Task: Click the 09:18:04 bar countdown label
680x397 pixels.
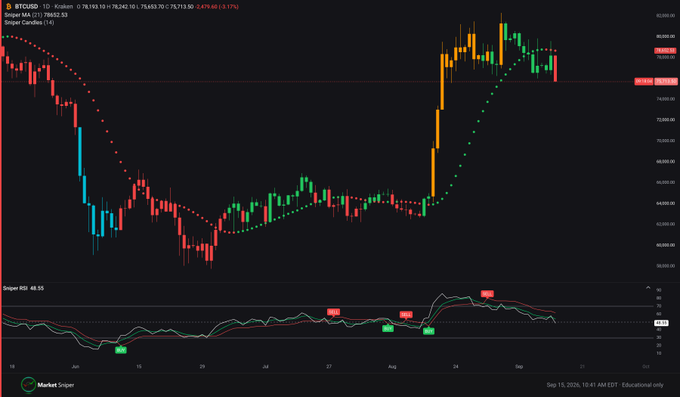Action: tap(644, 81)
